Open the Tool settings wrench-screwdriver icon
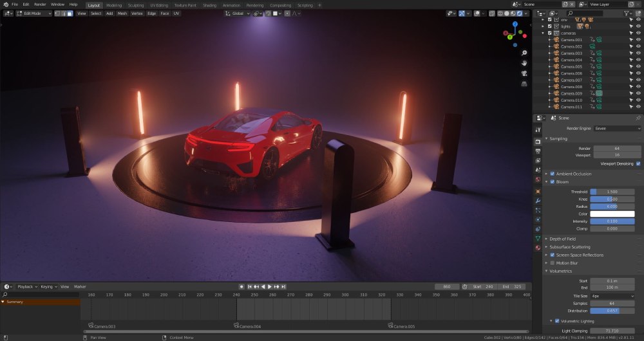 tap(538, 130)
